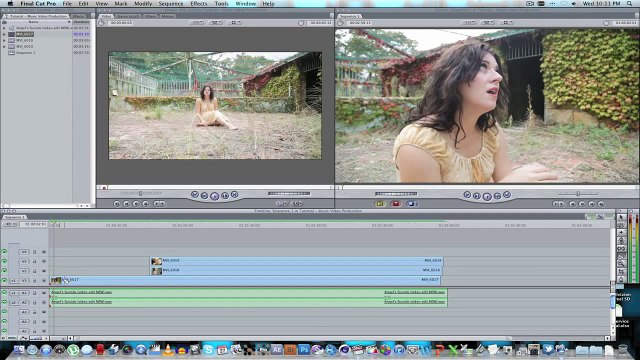Select the Roll edit tool
The image size is (640, 360).
click(x=621, y=240)
